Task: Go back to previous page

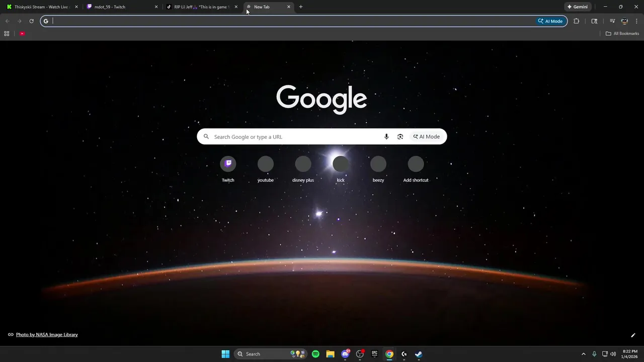Action: [x=7, y=21]
